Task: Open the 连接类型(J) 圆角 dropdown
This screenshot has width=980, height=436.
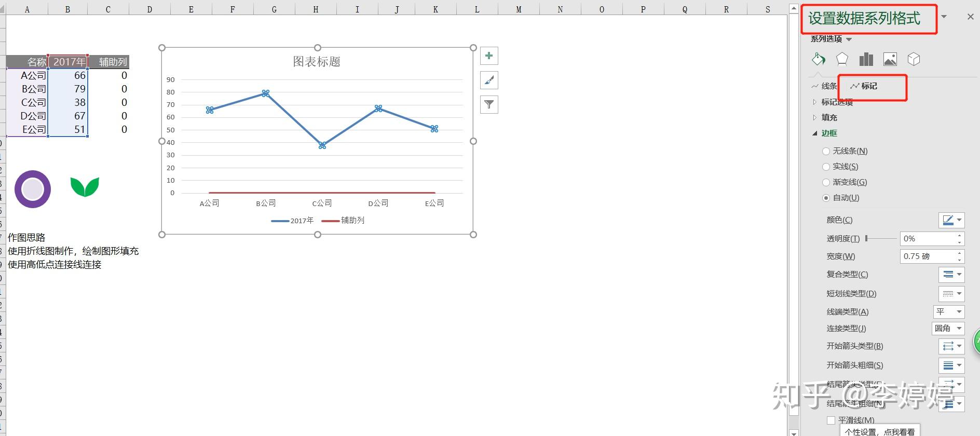Action: tap(948, 328)
